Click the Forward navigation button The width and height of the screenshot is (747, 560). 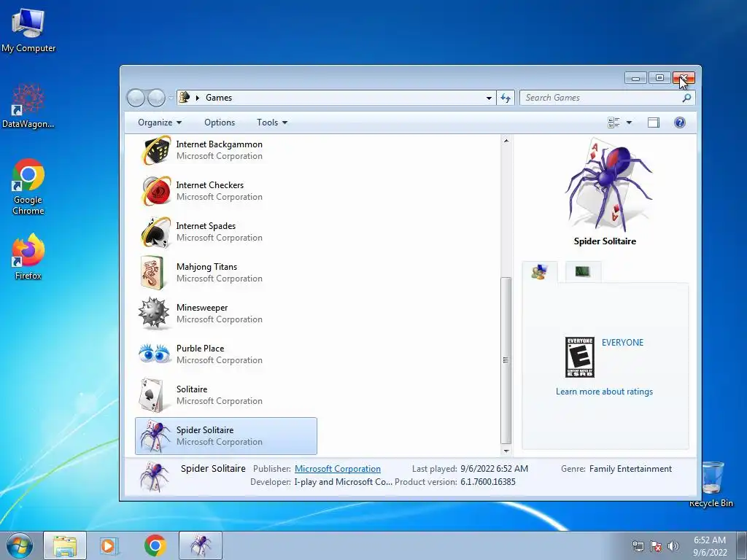pyautogui.click(x=156, y=98)
